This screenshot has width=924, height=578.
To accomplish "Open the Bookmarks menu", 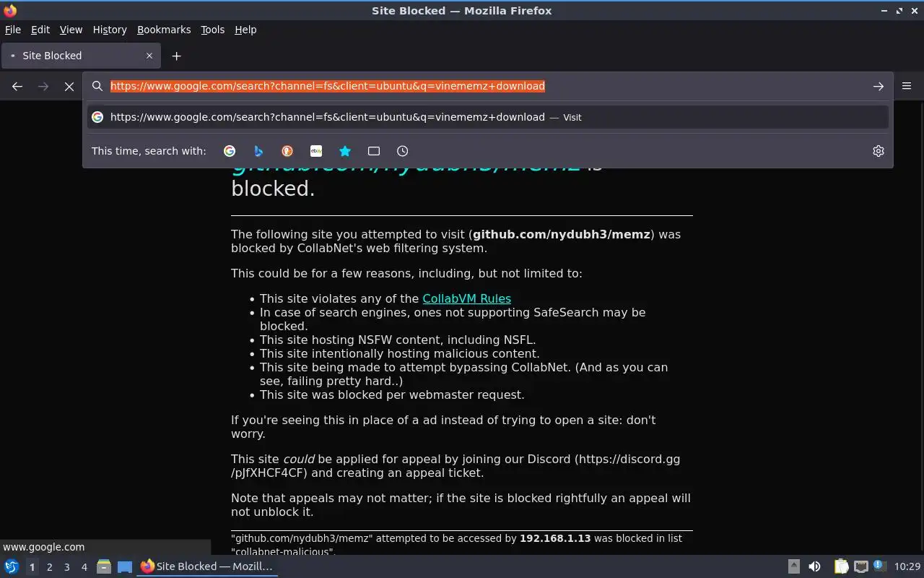I will (x=164, y=30).
